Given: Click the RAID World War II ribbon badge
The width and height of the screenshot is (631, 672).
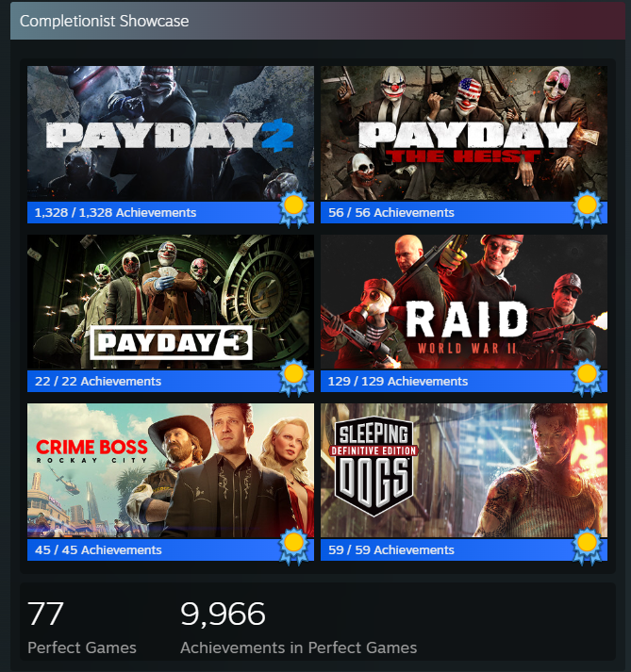Looking at the screenshot, I should (588, 378).
